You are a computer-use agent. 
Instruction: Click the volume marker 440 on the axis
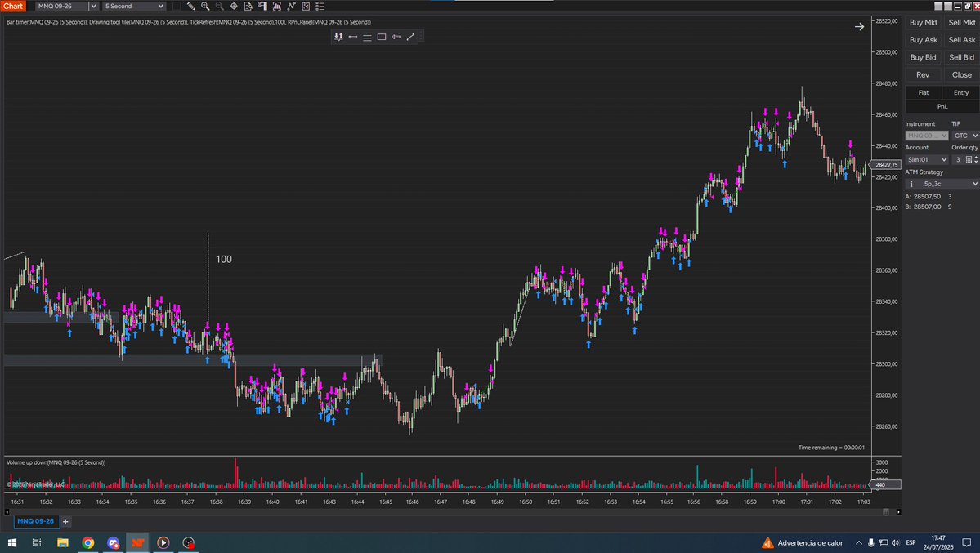(x=886, y=485)
